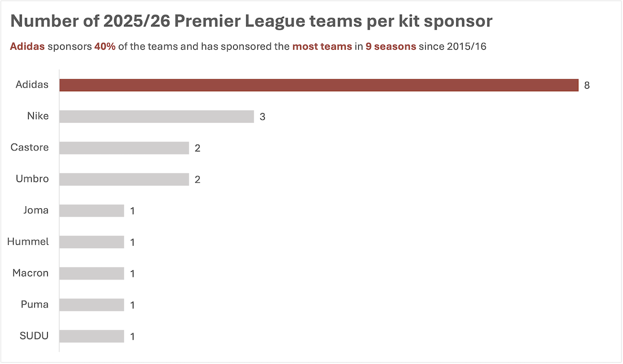The image size is (623, 364).
Task: Click the Hummel bar
Action: coord(91,242)
